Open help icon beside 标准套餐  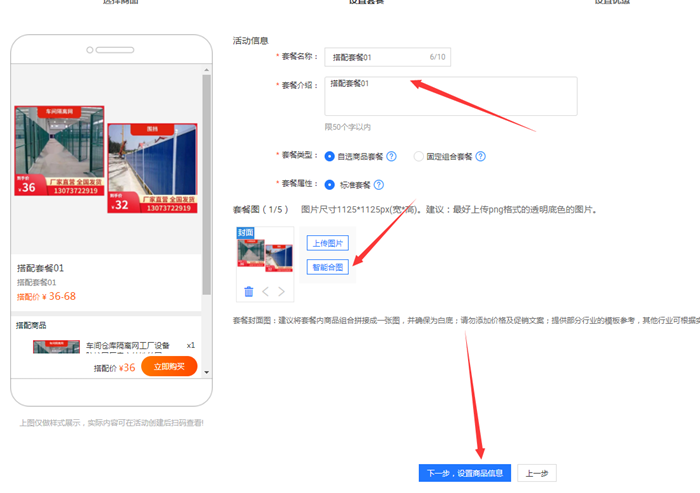[x=378, y=184]
